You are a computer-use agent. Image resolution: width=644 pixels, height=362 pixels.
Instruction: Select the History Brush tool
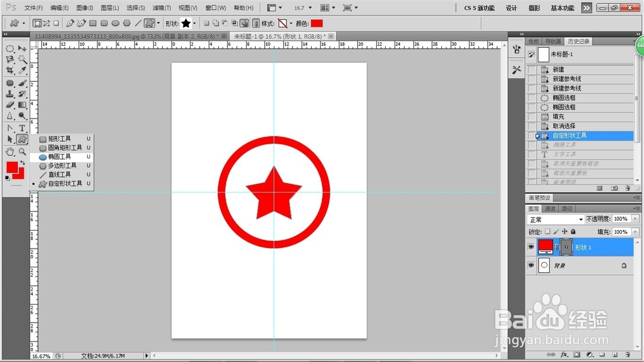22,94
